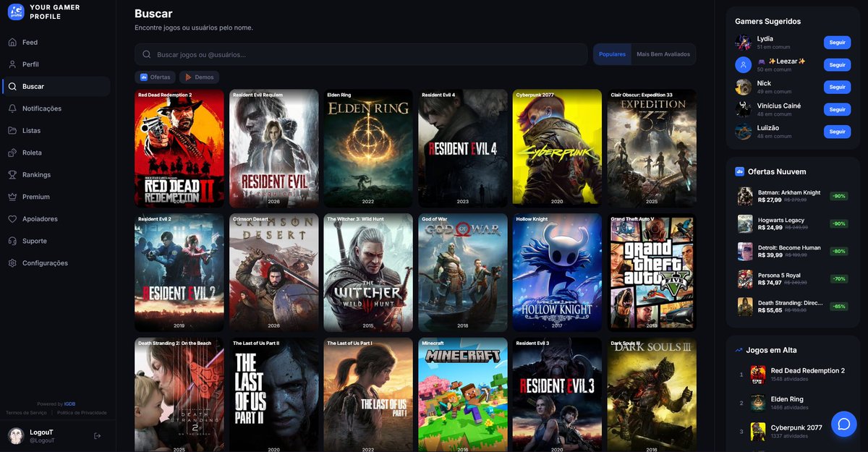Open the floating chat bubble button
This screenshot has width=868, height=452.
pos(843,424)
